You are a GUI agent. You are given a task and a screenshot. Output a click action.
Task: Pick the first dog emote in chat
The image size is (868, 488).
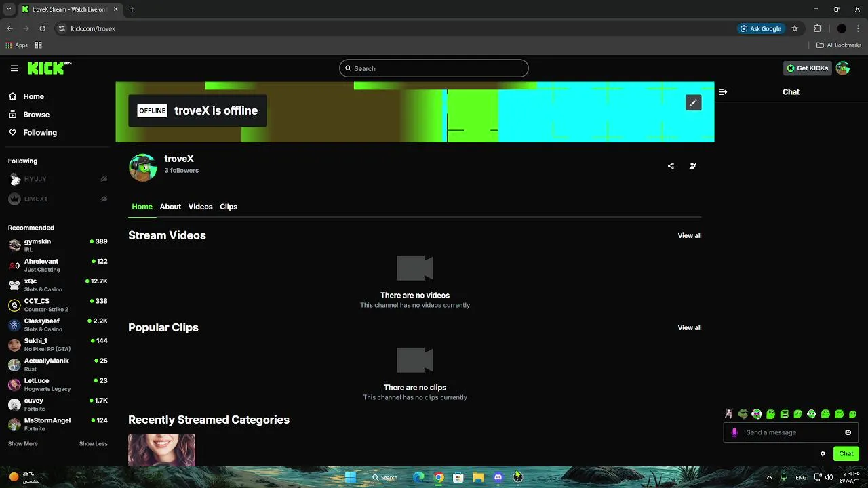pos(729,414)
